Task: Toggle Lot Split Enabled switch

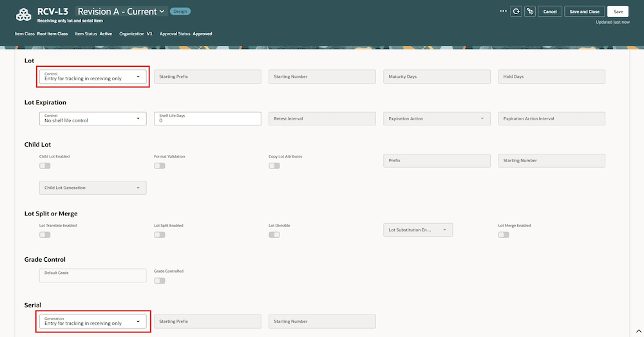Action: (159, 235)
